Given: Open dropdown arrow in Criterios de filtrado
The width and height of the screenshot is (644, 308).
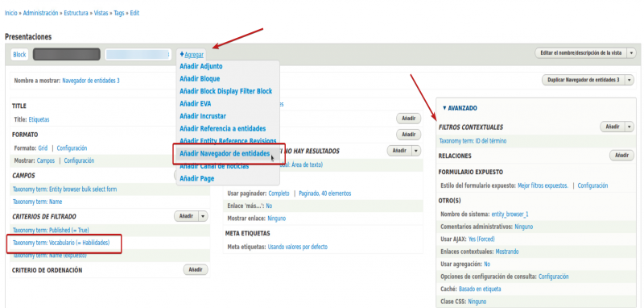Looking at the screenshot, I should pos(204,215).
